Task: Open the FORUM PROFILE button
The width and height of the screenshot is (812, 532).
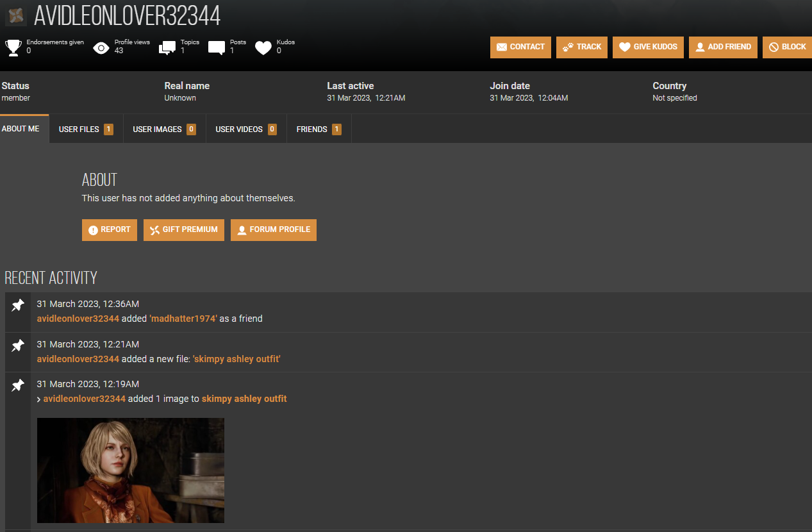Action: (x=274, y=230)
